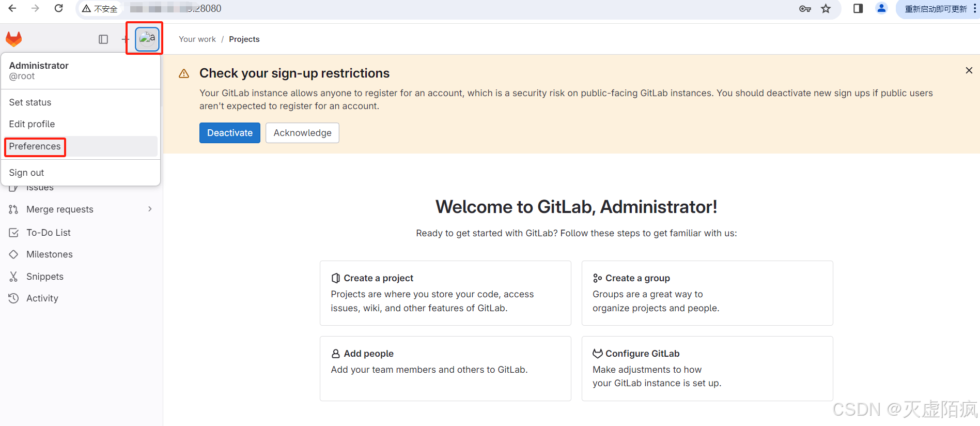Go to Milestones in sidebar
The image size is (980, 426).
pyautogui.click(x=81, y=254)
